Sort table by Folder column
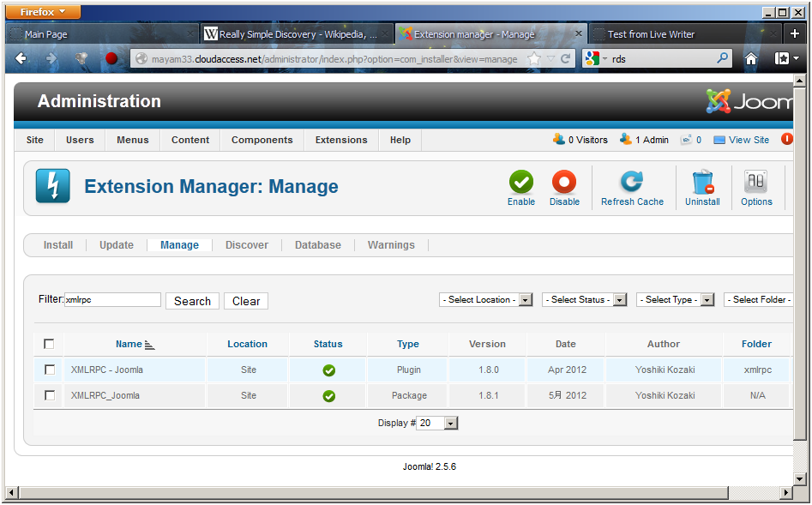 (756, 344)
